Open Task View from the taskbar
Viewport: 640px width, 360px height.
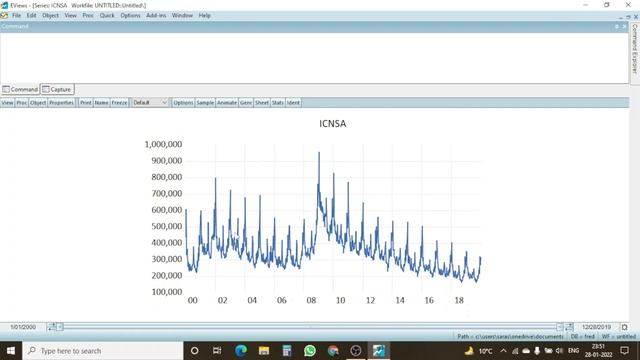tap(217, 351)
